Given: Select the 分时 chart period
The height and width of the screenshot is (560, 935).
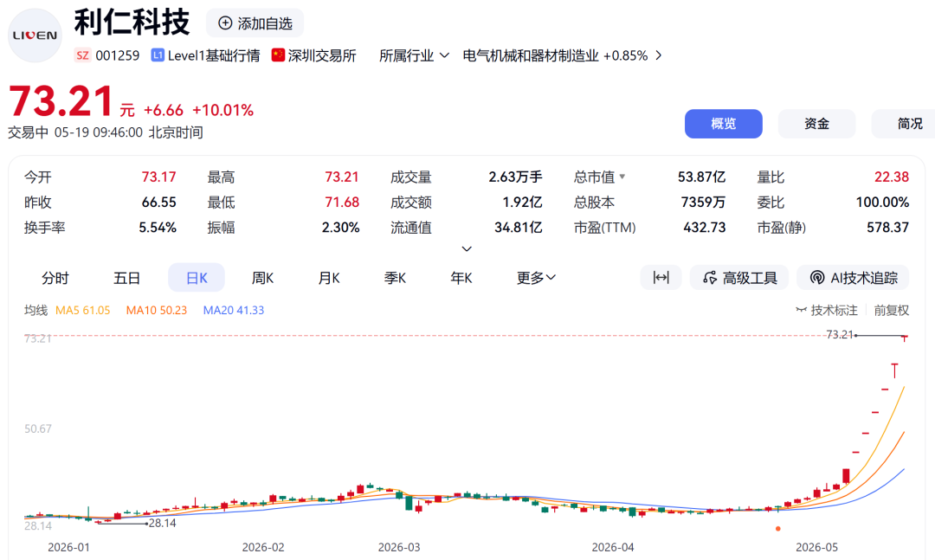Looking at the screenshot, I should click(x=55, y=278).
